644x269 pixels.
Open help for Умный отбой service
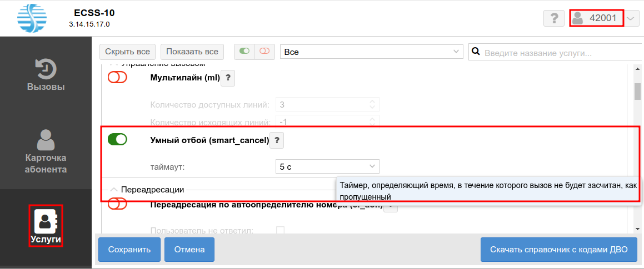tap(277, 141)
